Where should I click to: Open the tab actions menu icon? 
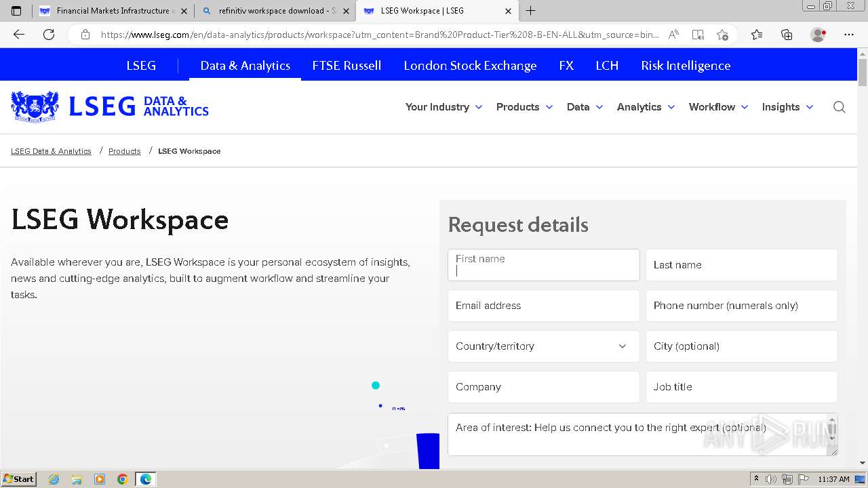point(16,11)
